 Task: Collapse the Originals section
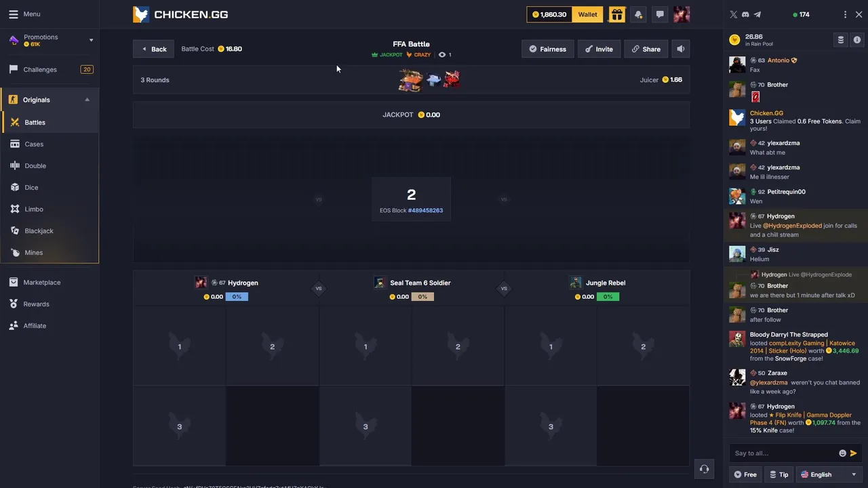tap(87, 100)
